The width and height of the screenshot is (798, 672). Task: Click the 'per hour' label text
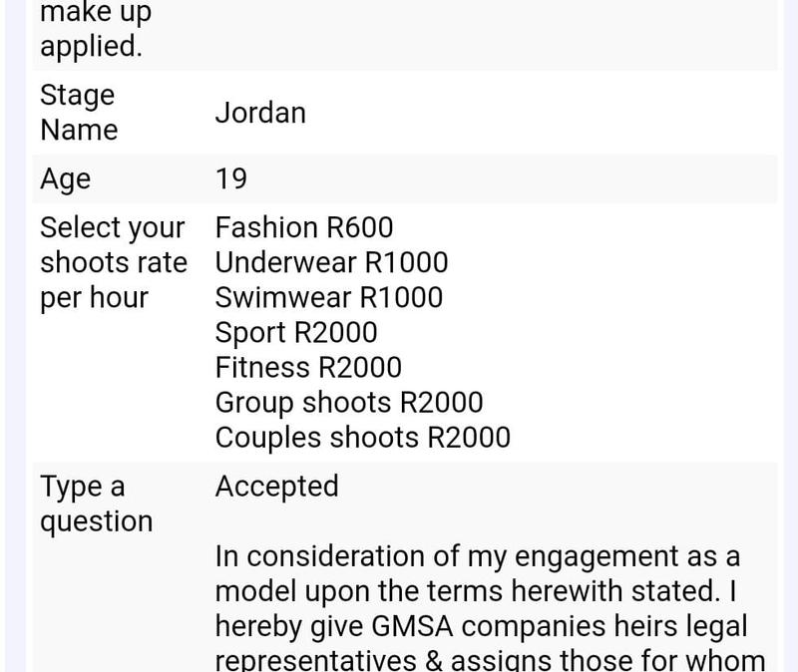coord(94,297)
